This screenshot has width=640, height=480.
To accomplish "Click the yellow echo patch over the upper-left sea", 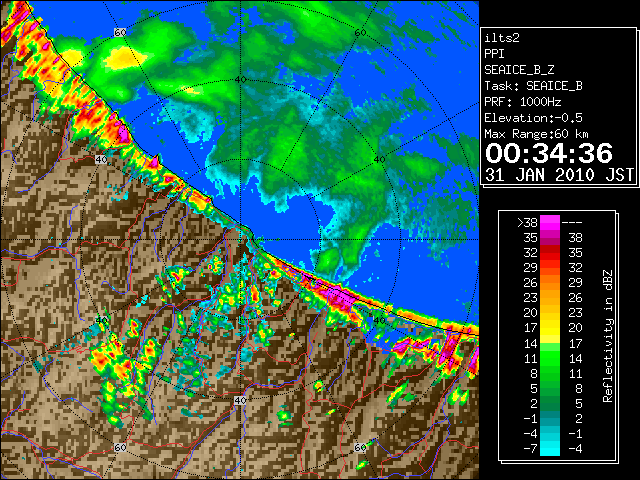I will point(122,58).
